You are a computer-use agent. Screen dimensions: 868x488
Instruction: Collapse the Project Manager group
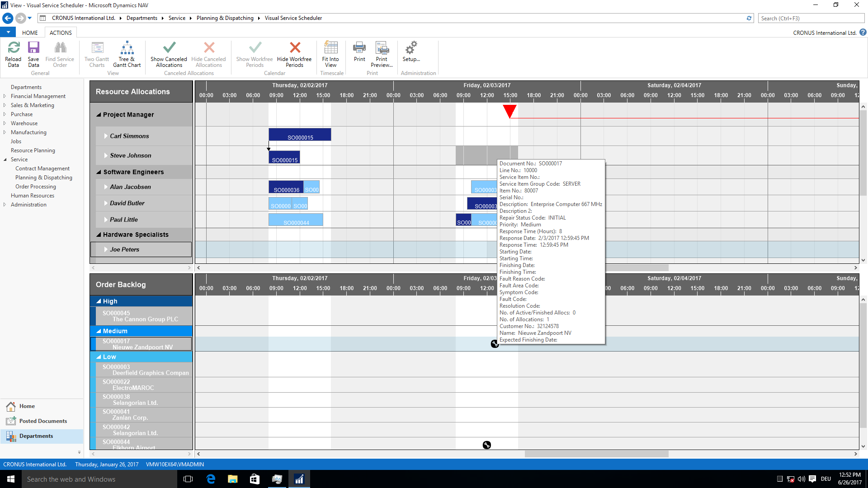tap(99, 115)
